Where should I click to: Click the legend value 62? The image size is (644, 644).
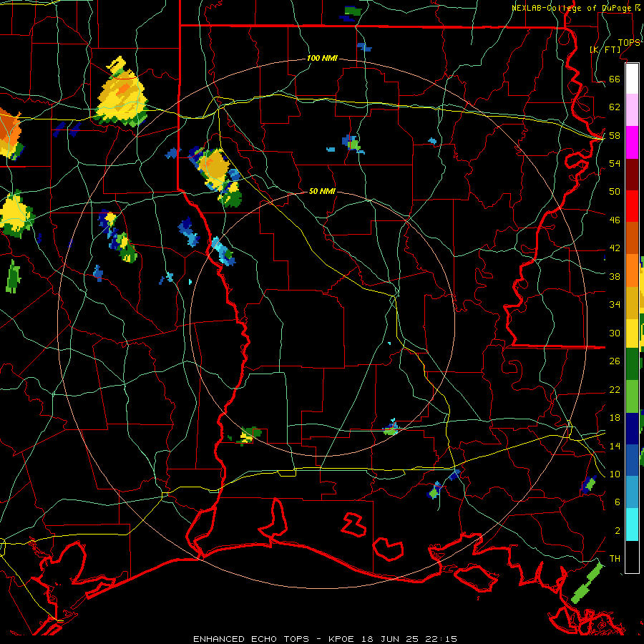tap(615, 107)
